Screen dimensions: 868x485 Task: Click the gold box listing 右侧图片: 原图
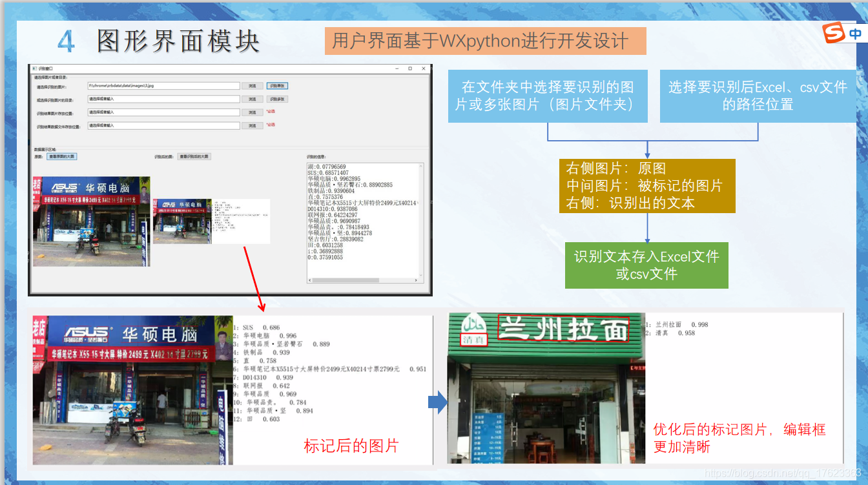[x=647, y=186]
